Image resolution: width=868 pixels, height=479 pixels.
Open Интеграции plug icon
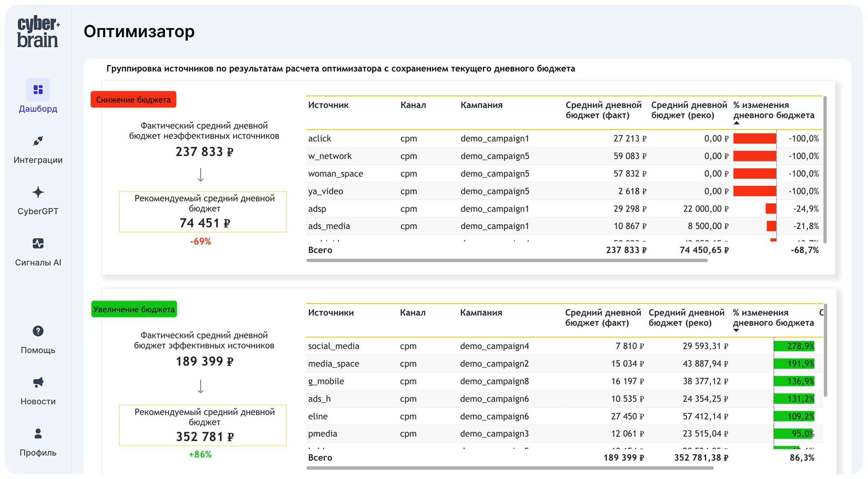(x=38, y=141)
